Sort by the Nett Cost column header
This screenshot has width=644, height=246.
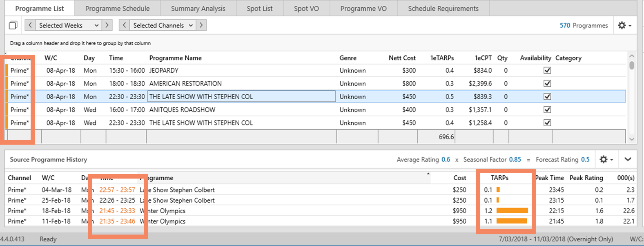click(x=402, y=58)
